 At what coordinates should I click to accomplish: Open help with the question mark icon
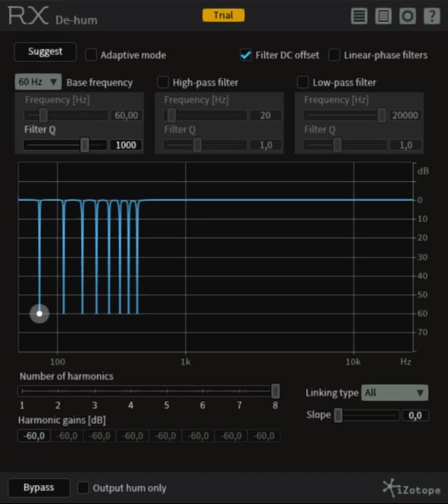coord(431,16)
